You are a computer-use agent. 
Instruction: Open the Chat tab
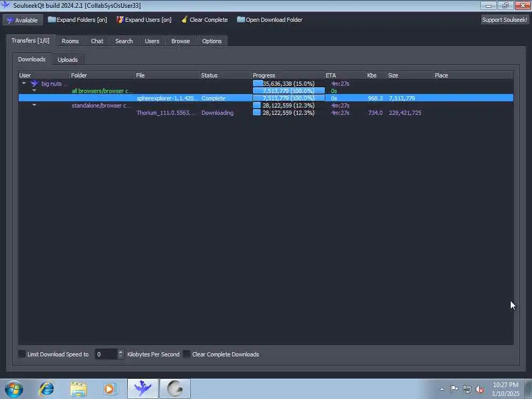pos(97,41)
